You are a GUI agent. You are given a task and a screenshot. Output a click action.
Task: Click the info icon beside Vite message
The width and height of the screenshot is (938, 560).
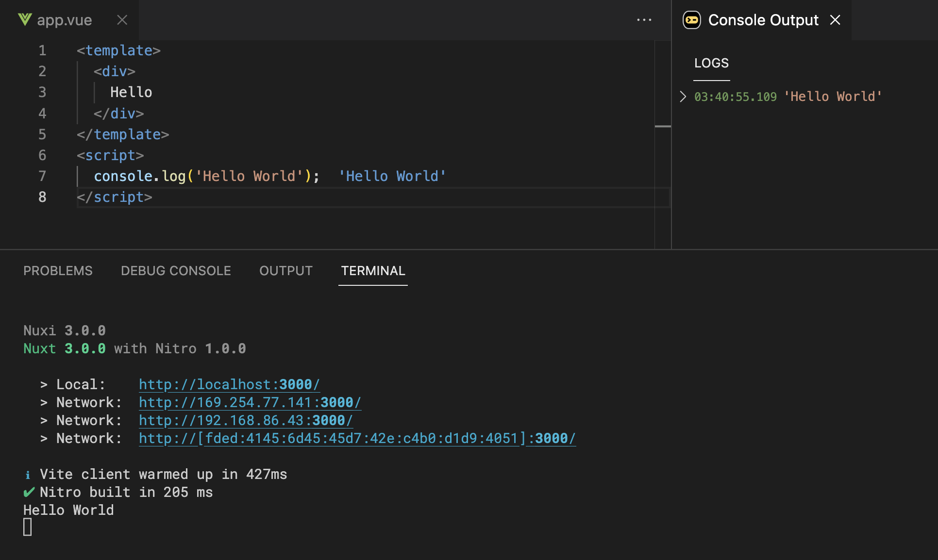pyautogui.click(x=28, y=474)
